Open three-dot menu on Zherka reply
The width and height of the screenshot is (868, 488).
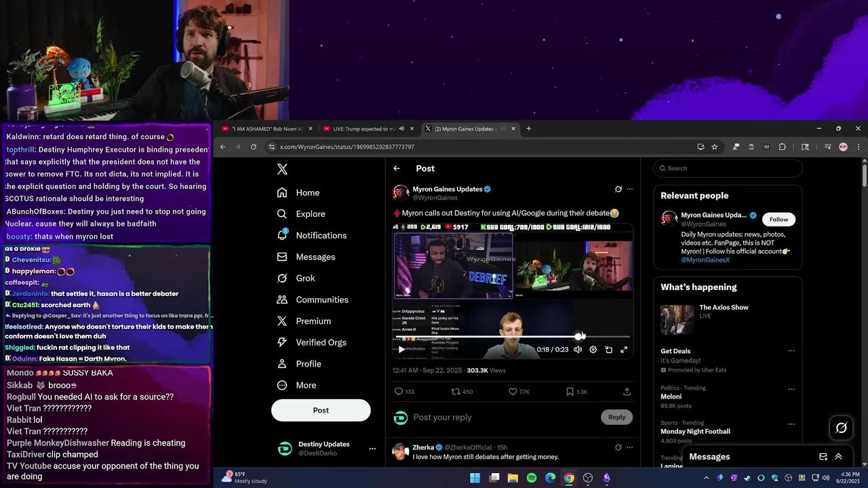click(629, 447)
